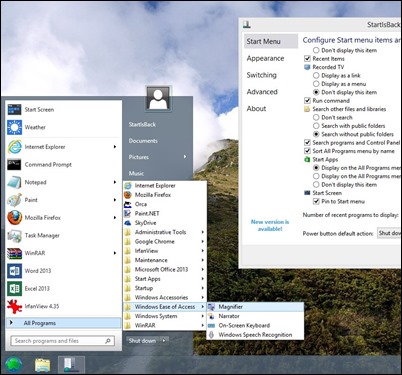Click the Shut down button
The image size is (402, 375).
pos(143,341)
